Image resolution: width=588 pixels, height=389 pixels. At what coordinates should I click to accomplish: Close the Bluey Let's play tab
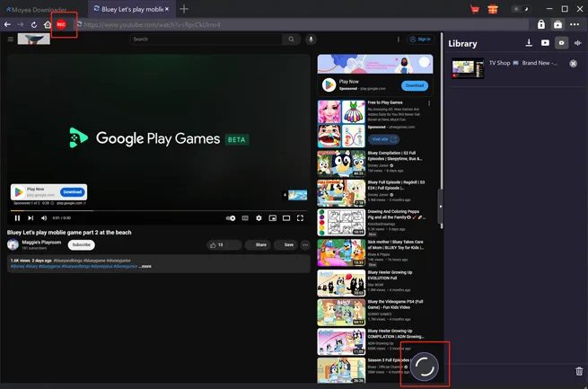167,9
